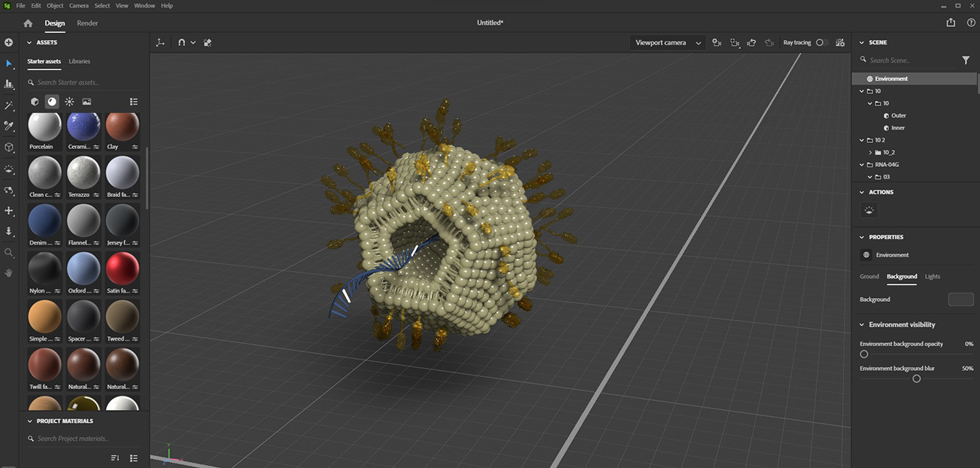Collapse the RNA-04G folder

click(863, 165)
